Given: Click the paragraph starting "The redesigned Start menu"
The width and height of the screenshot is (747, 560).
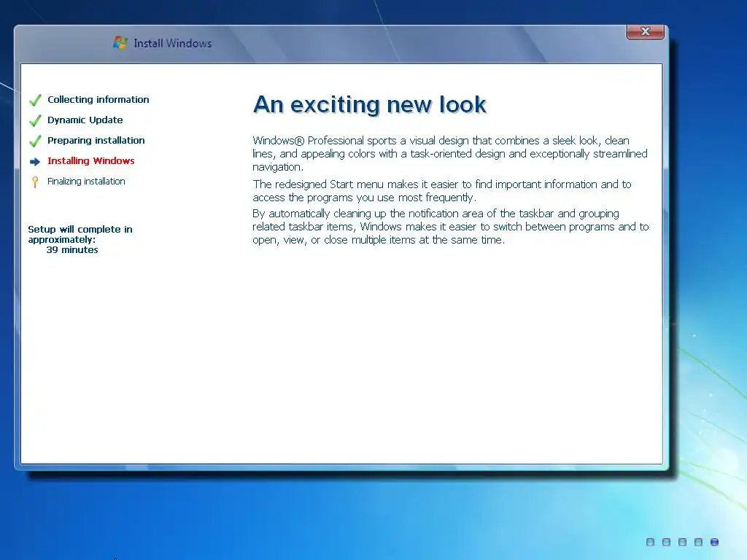Looking at the screenshot, I should click(x=441, y=191).
